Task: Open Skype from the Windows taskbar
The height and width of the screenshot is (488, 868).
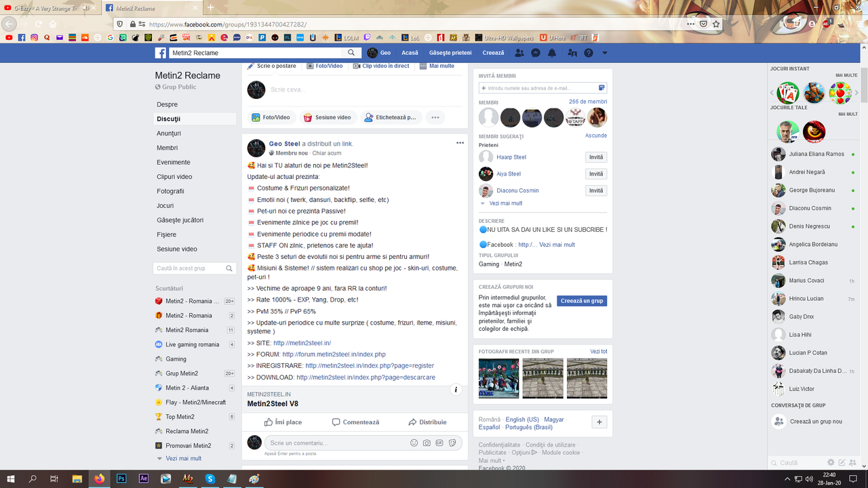Action: click(x=210, y=479)
